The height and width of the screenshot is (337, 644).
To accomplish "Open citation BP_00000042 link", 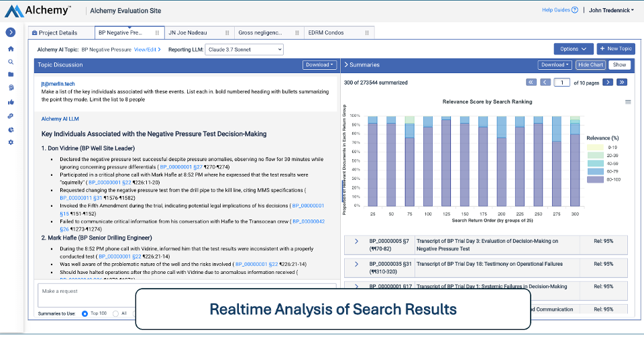I will click(309, 222).
